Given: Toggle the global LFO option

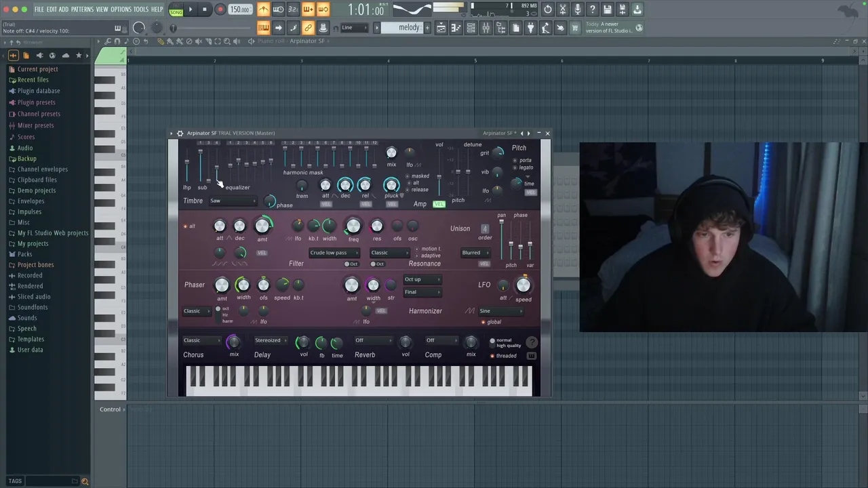Looking at the screenshot, I should coord(492,322).
